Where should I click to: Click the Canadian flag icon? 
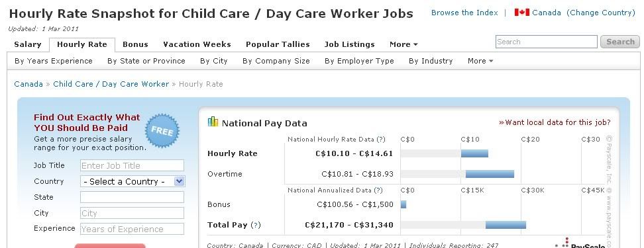[521, 13]
